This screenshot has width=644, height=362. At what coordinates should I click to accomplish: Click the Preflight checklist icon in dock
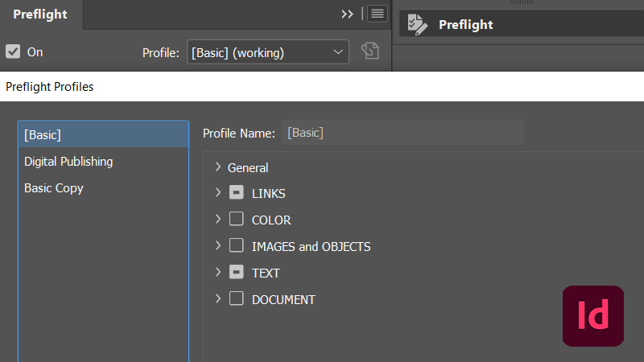pyautogui.click(x=417, y=24)
